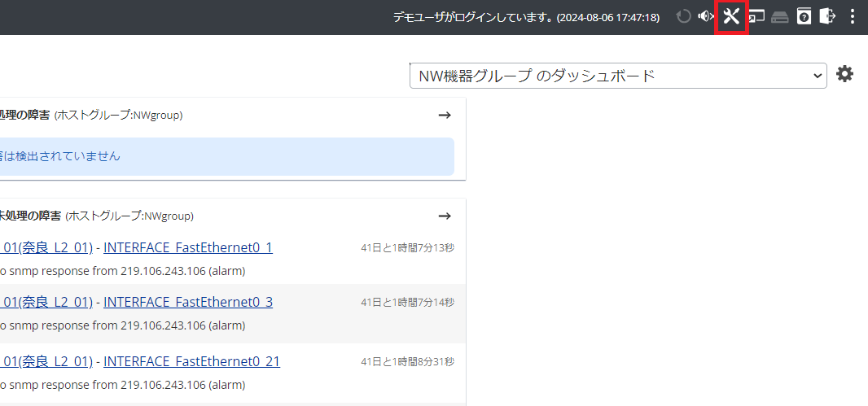
Task: Open dashboard settings gear icon
Action: pyautogui.click(x=845, y=75)
